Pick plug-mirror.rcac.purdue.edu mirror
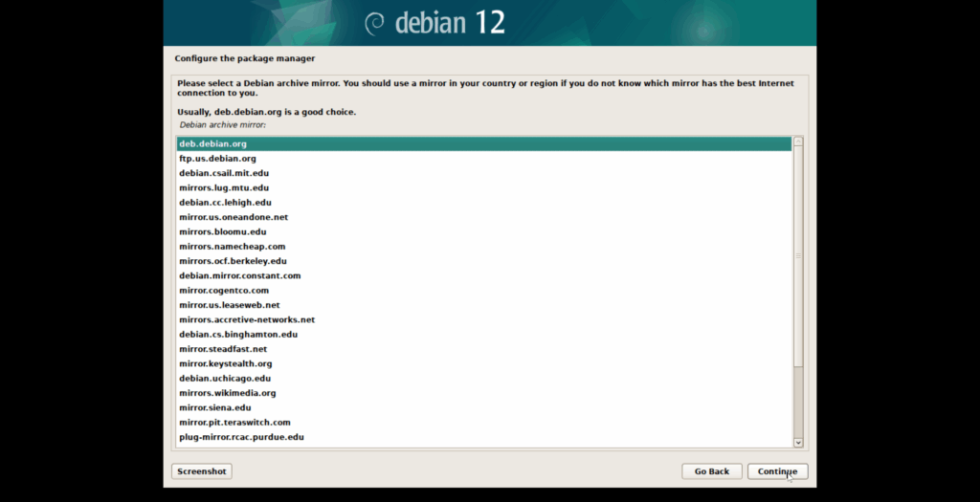This screenshot has height=502, width=980. [x=241, y=437]
